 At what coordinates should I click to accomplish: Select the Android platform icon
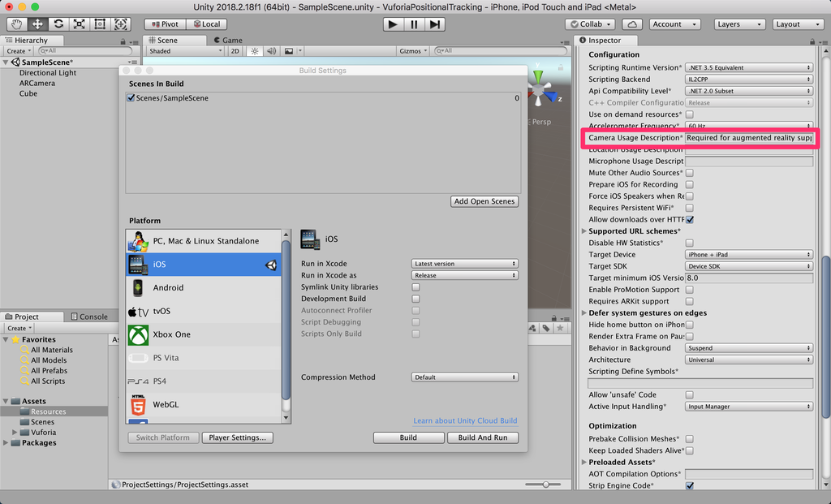(138, 287)
